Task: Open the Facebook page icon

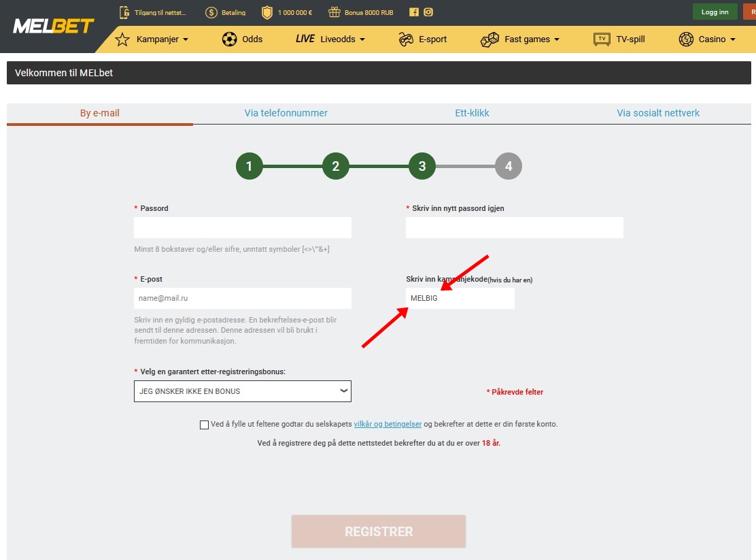Action: [413, 12]
